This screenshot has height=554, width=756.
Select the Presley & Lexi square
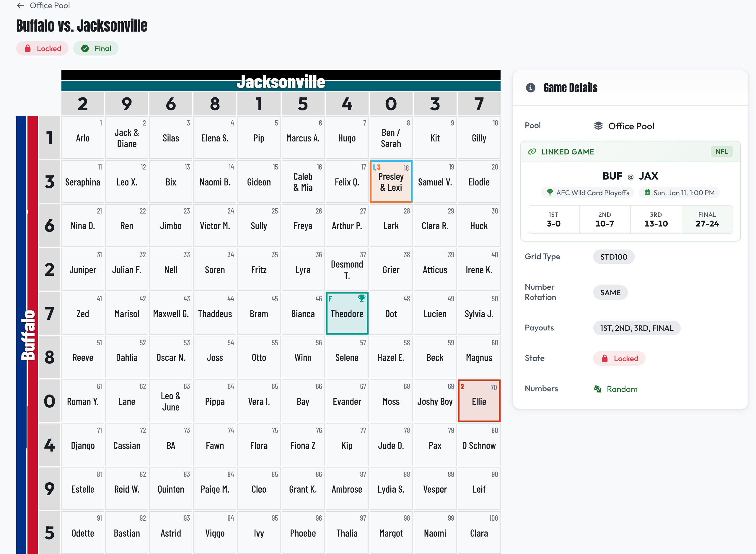(x=391, y=181)
